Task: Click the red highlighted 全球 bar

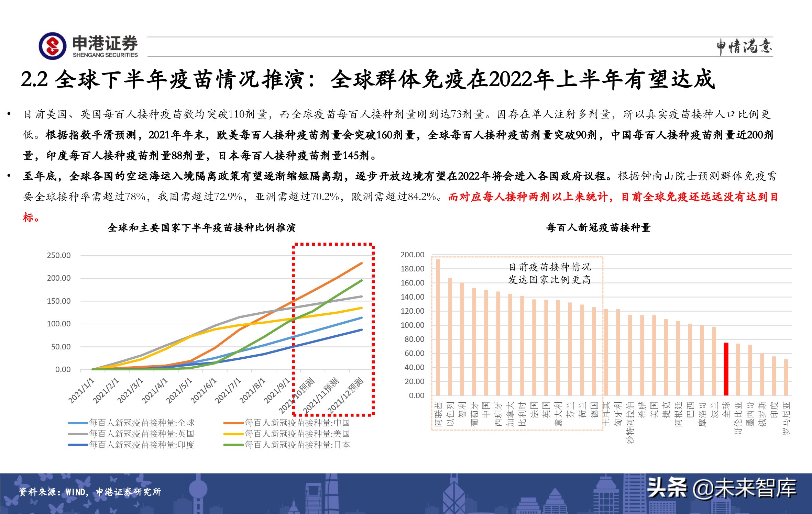Action: [x=726, y=369]
